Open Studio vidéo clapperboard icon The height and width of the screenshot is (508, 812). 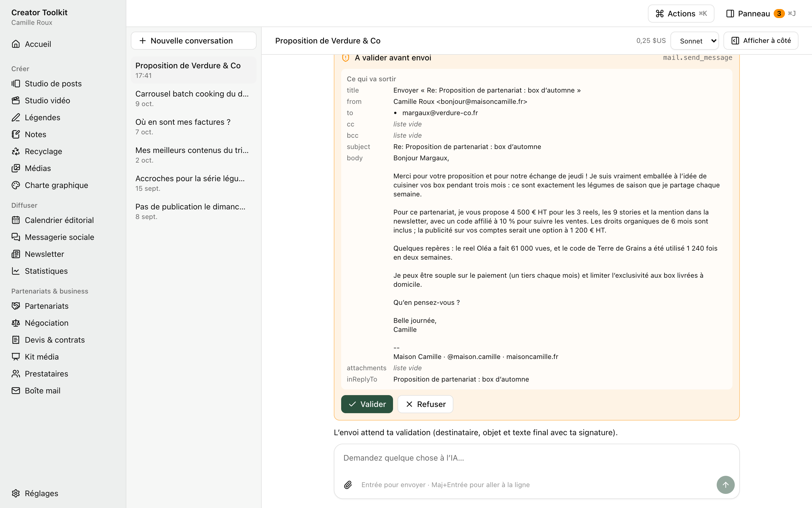[x=16, y=100]
